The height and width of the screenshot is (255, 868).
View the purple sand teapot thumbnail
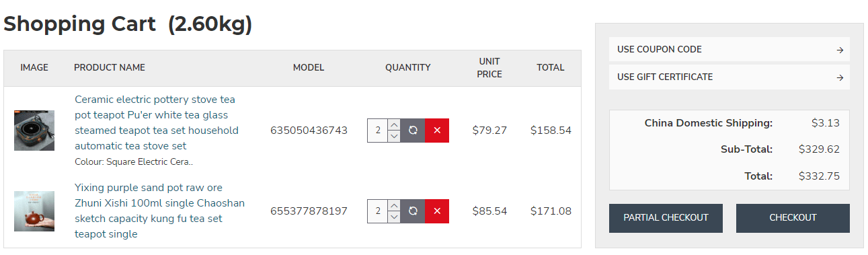[34, 211]
